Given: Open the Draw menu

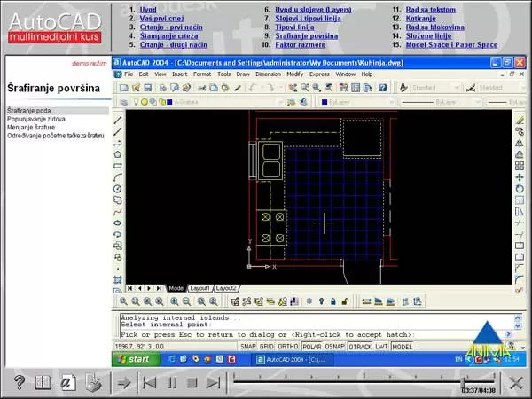Looking at the screenshot, I should 241,74.
